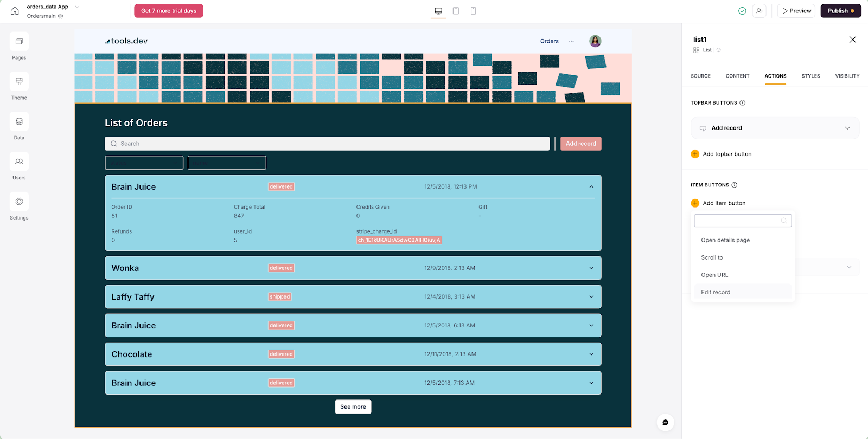Expand the app name dropdown arrow
The width and height of the screenshot is (868, 439).
pyautogui.click(x=77, y=7)
